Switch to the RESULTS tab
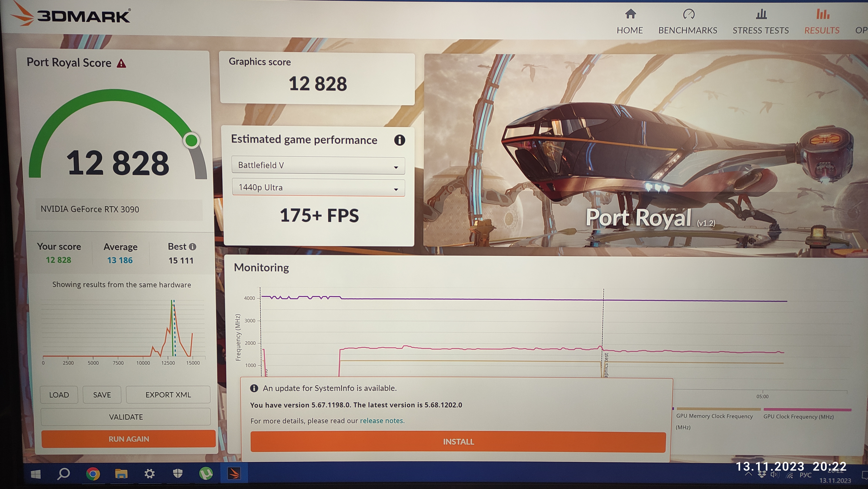Screen dimensions: 868x489 pos(822,30)
